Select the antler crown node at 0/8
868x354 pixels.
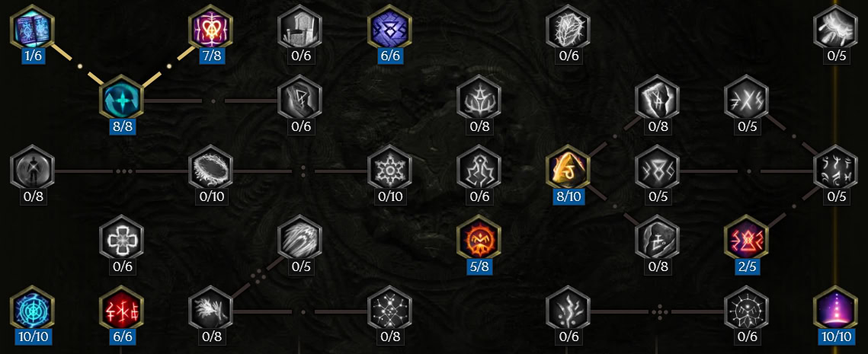[479, 97]
